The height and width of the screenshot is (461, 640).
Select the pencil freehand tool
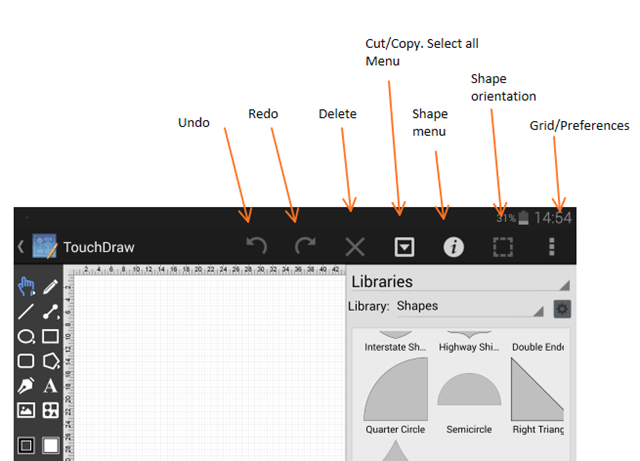click(51, 287)
